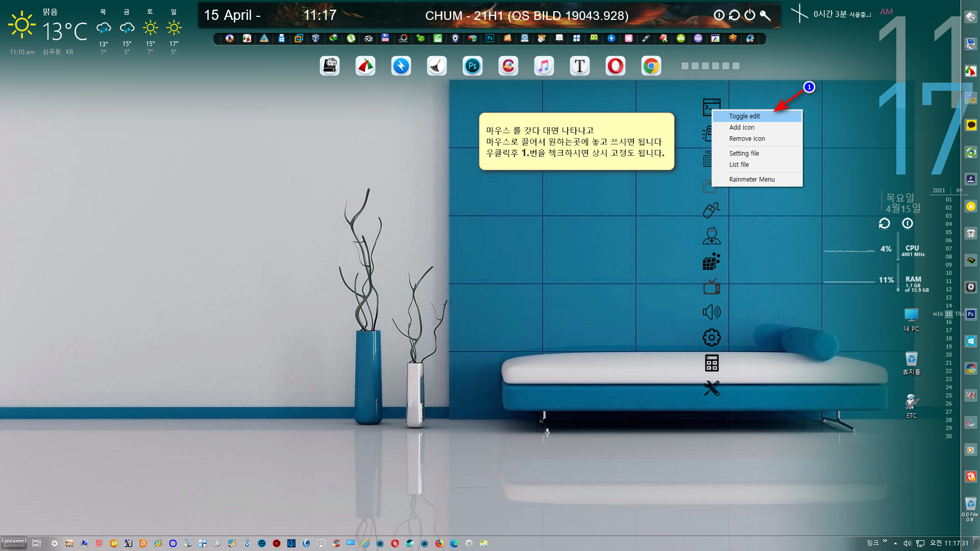The image size is (980, 551).
Task: Choose Remove icon from the context menu
Action: 757,139
